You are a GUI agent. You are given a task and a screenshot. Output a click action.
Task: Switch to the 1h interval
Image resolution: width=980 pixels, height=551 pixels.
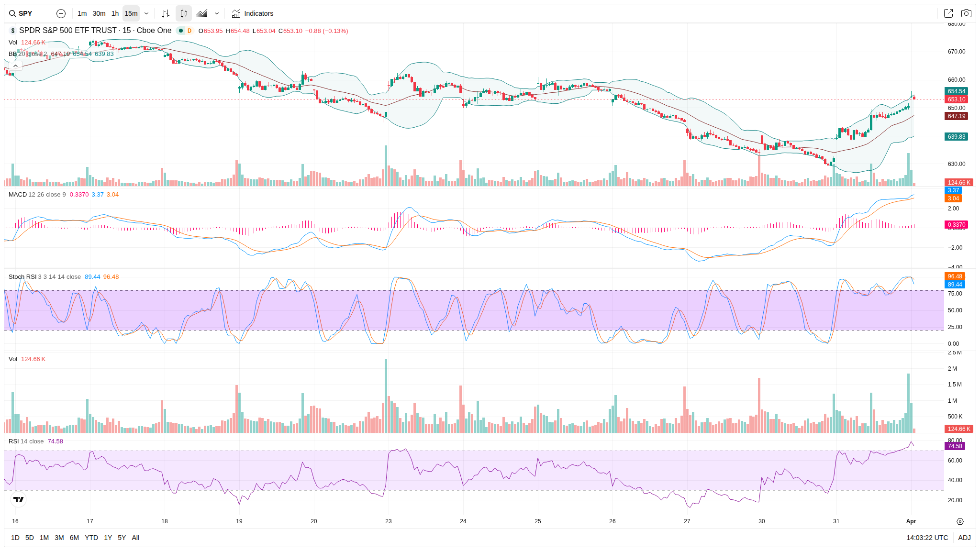(115, 13)
